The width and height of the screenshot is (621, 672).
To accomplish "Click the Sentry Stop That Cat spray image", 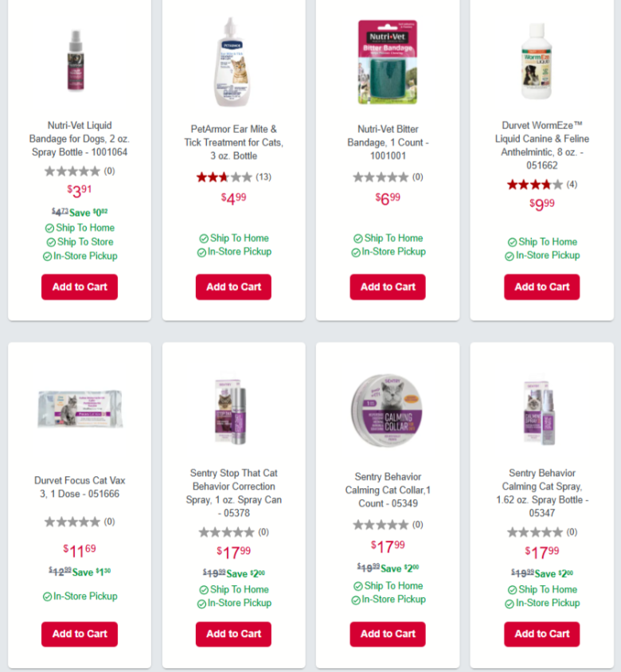I will click(x=231, y=412).
